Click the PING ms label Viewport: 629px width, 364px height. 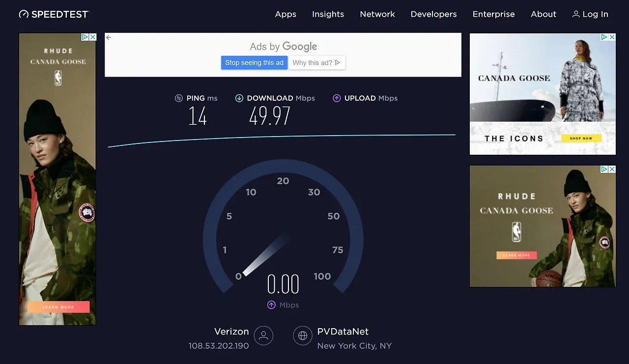tap(201, 98)
